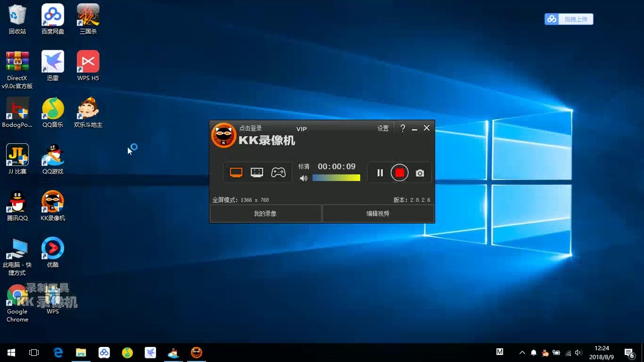Open the Windows Start menu
This screenshot has width=644, height=362.
pos(11,352)
